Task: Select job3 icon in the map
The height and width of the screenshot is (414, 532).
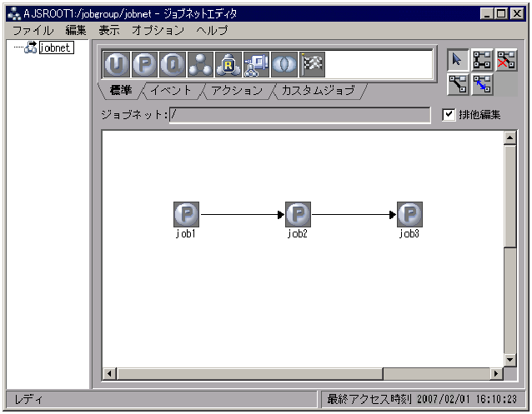Action: pyautogui.click(x=410, y=214)
